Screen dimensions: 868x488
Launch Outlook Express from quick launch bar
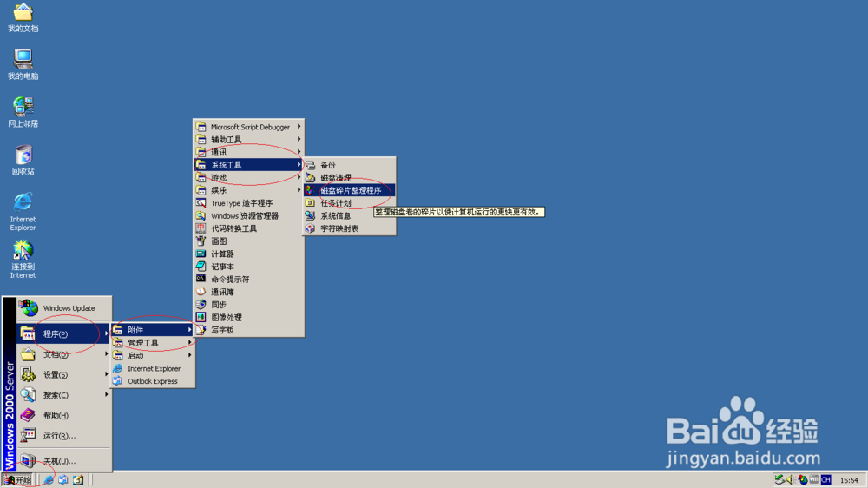click(x=63, y=479)
